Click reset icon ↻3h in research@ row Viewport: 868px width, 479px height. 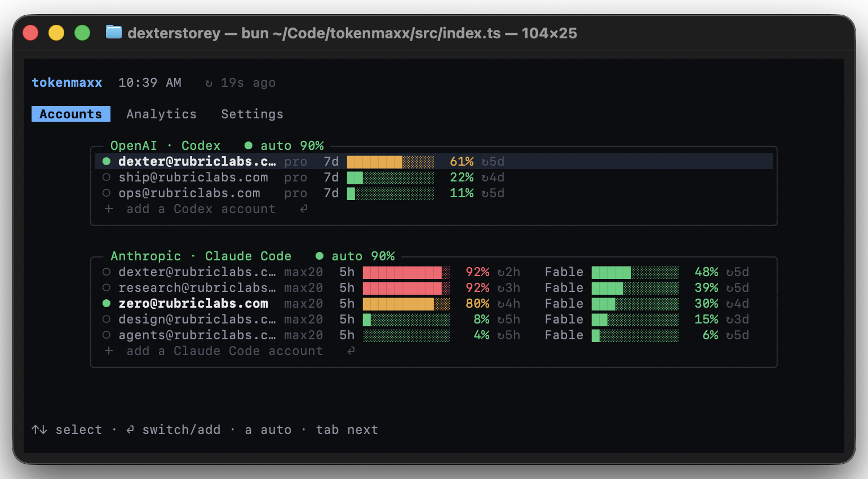[x=501, y=289]
